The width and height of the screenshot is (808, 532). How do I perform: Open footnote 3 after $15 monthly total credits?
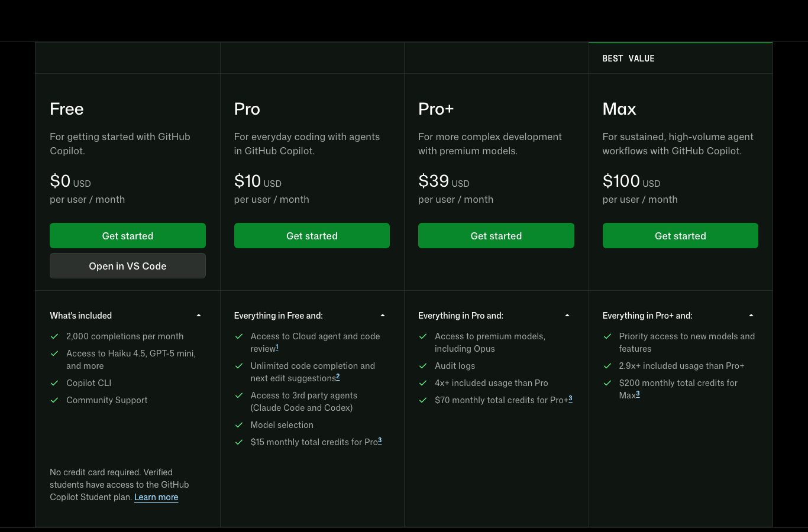(380, 441)
